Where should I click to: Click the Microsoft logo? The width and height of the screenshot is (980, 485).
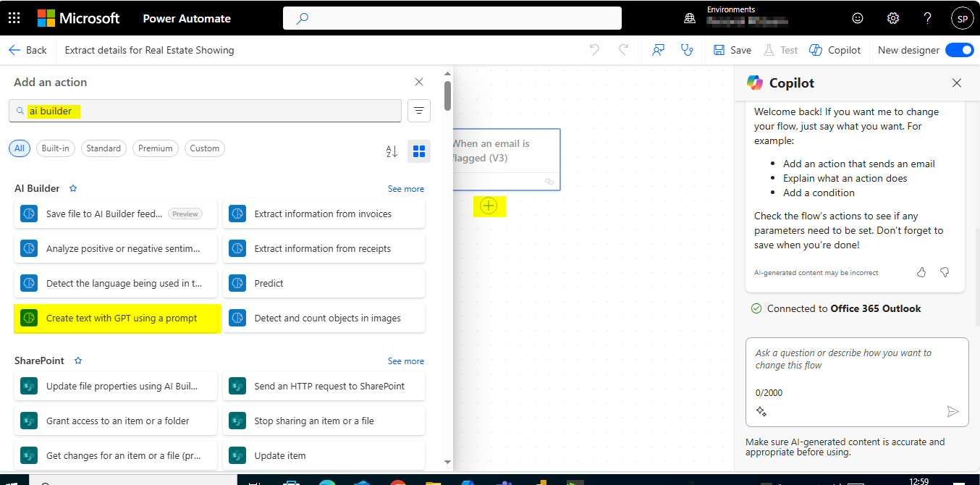pyautogui.click(x=79, y=18)
